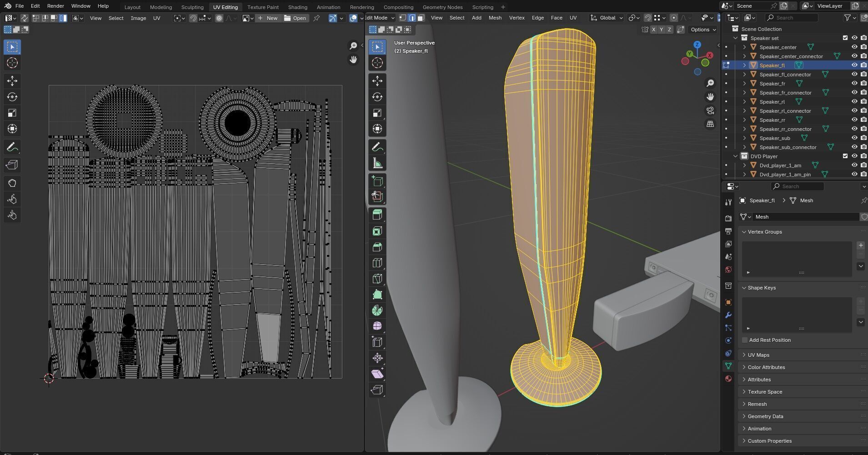Open the Render properties tab
This screenshot has width=868, height=455.
tap(728, 218)
